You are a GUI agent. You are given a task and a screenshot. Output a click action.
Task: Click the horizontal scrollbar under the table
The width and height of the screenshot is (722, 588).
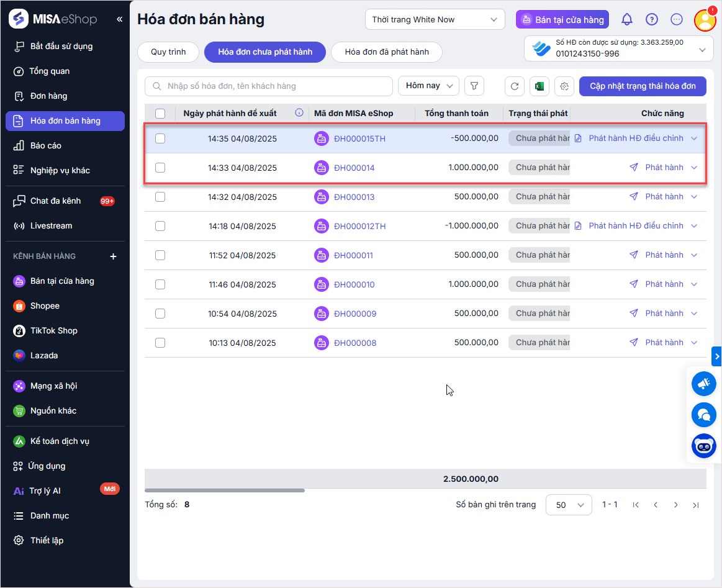tap(225, 491)
